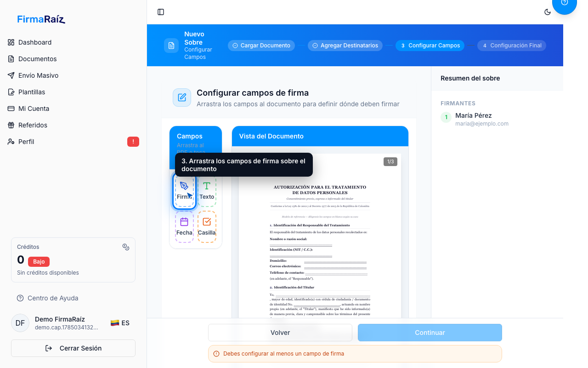This screenshot has width=588, height=368.
Task: Click the Continuar button
Action: point(430,333)
